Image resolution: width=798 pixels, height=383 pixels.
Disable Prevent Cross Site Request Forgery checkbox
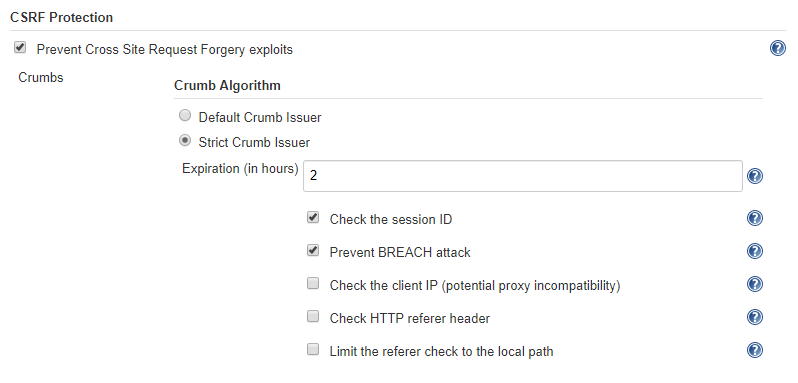tap(20, 48)
